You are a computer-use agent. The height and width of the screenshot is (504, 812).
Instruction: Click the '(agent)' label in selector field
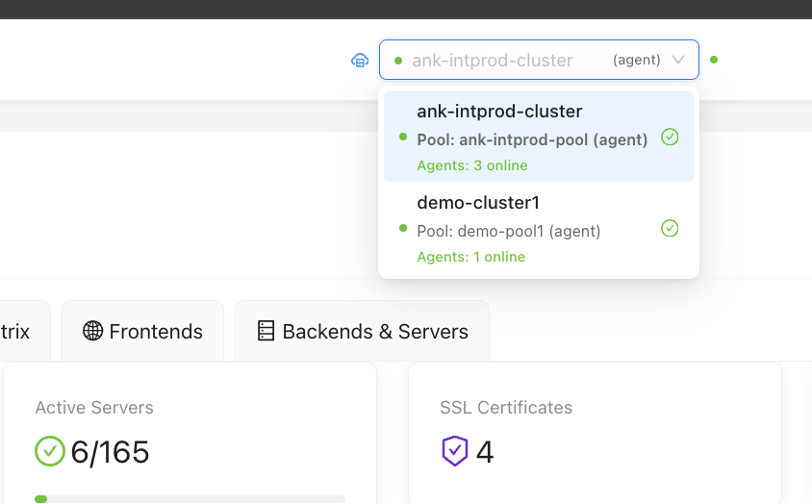(637, 60)
